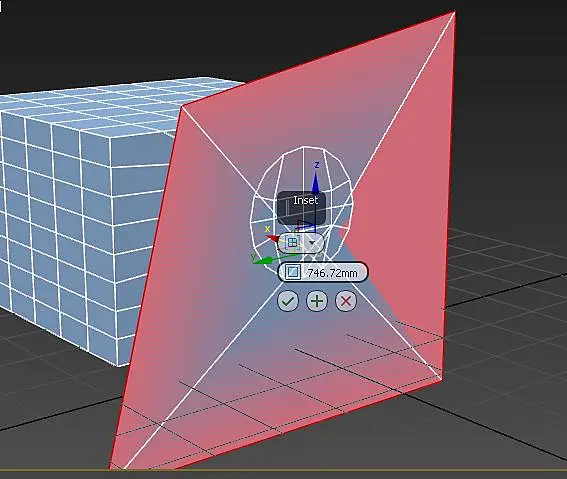
Task: Toggle the inset type group icon
Action: [292, 243]
